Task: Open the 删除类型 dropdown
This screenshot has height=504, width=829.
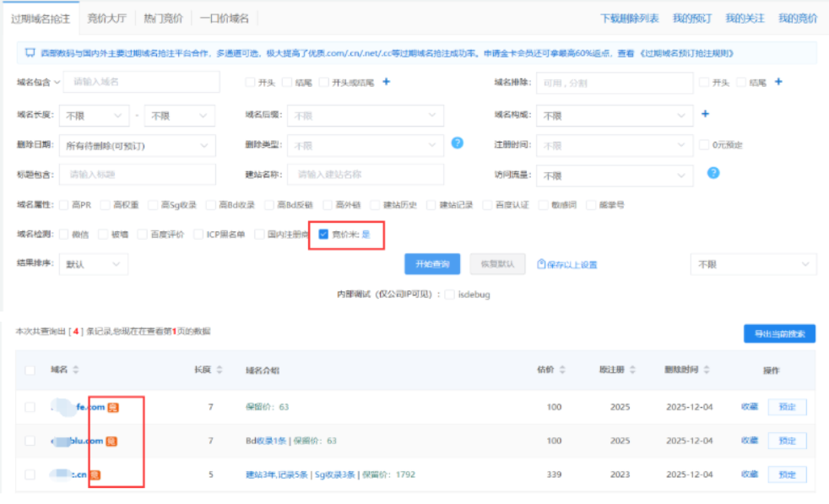Action: point(366,145)
